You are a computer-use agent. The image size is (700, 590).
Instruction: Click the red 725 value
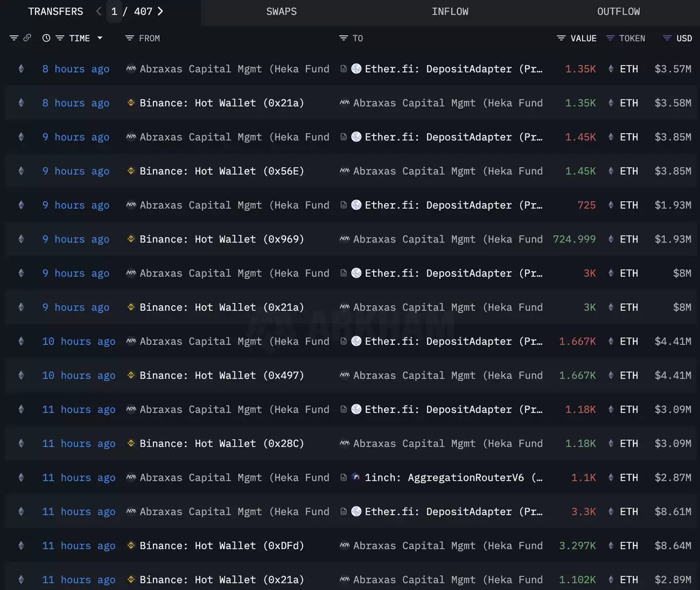587,205
